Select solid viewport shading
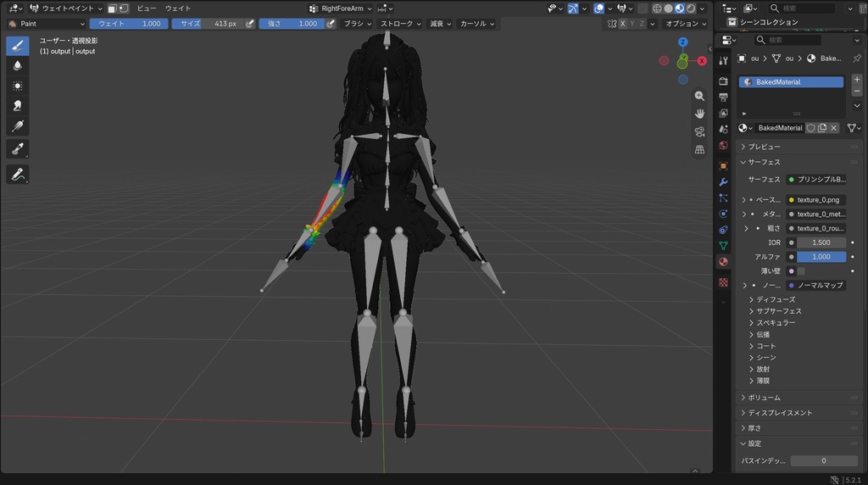868x485 pixels. coord(668,8)
